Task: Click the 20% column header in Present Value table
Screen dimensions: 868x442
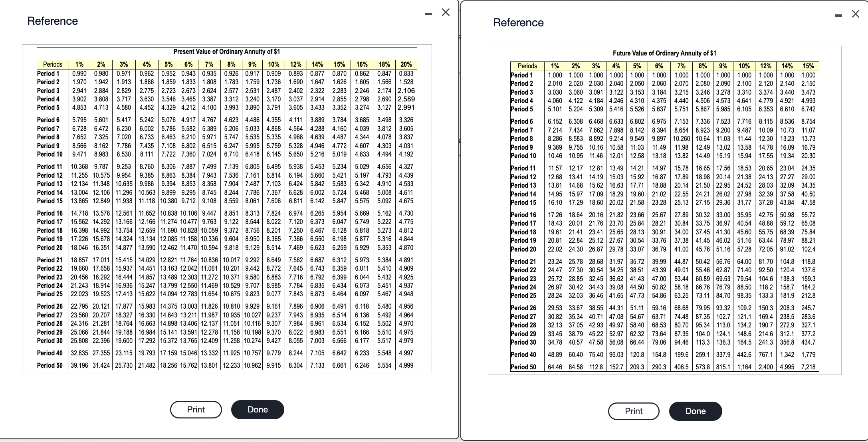Action: click(x=406, y=64)
